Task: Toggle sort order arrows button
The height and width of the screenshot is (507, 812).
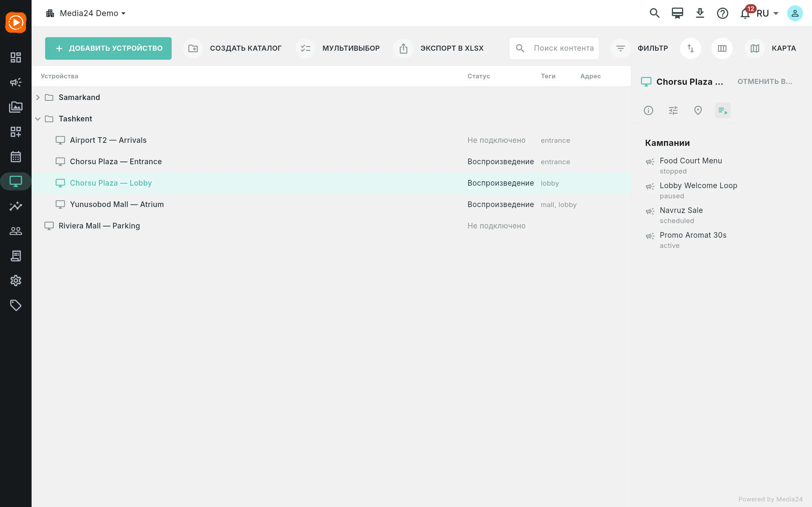Action: click(x=690, y=48)
